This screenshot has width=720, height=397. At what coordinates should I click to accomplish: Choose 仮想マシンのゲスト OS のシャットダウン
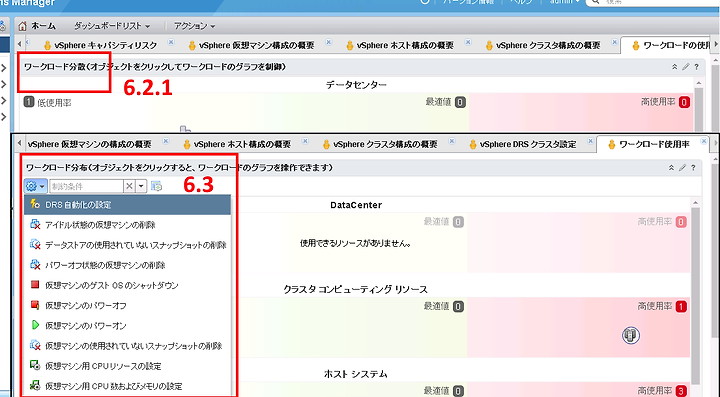click(x=128, y=285)
